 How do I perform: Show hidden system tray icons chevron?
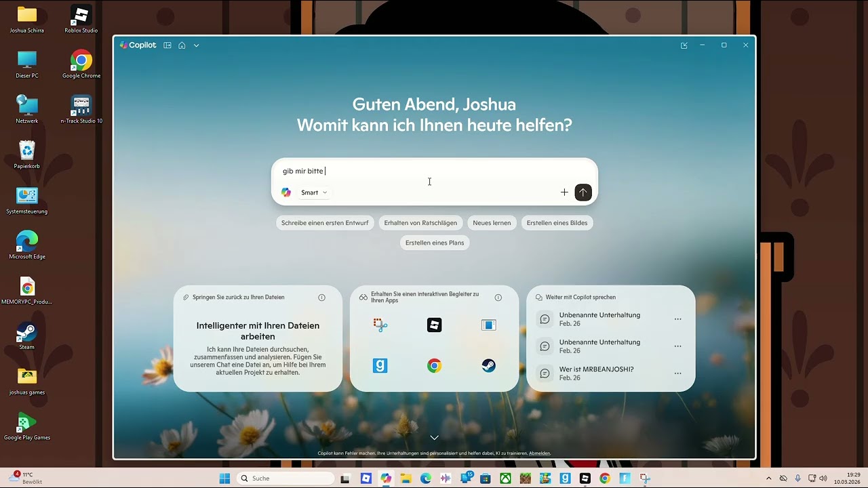768,479
